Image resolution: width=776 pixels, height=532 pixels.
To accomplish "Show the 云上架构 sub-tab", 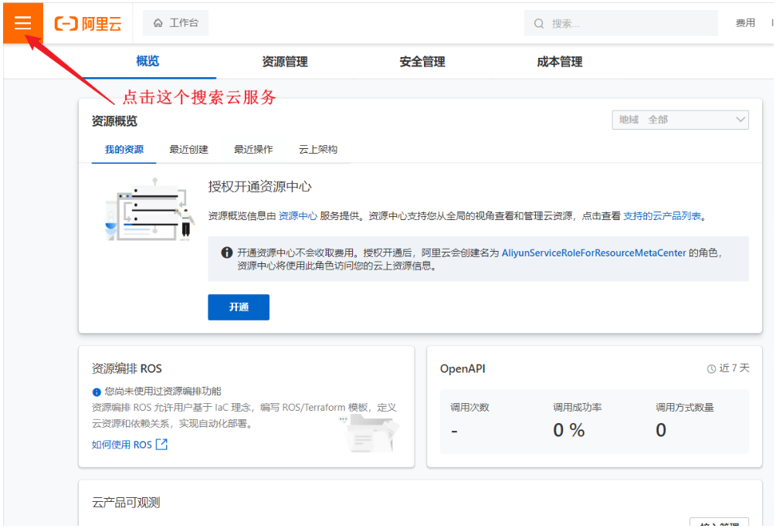I will pyautogui.click(x=318, y=150).
